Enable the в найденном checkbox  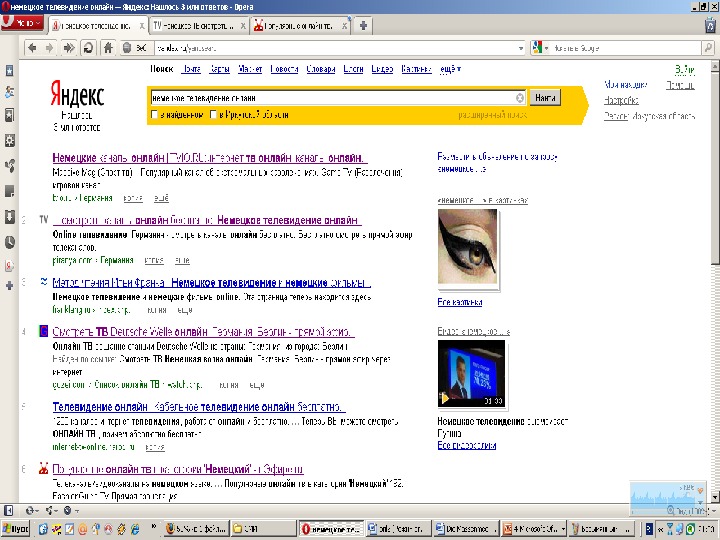[x=155, y=114]
